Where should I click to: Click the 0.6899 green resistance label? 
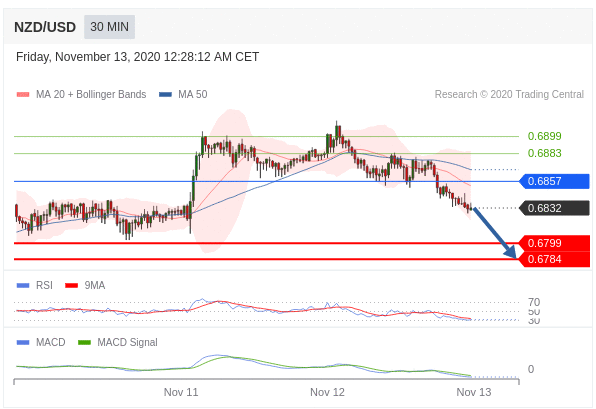click(544, 136)
